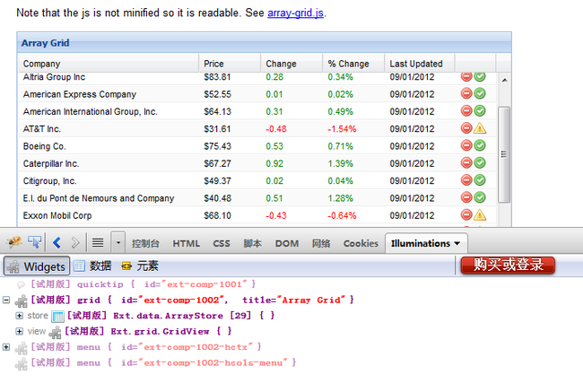Open the array-grid.js link
The width and height of the screenshot is (583, 392).
point(296,13)
